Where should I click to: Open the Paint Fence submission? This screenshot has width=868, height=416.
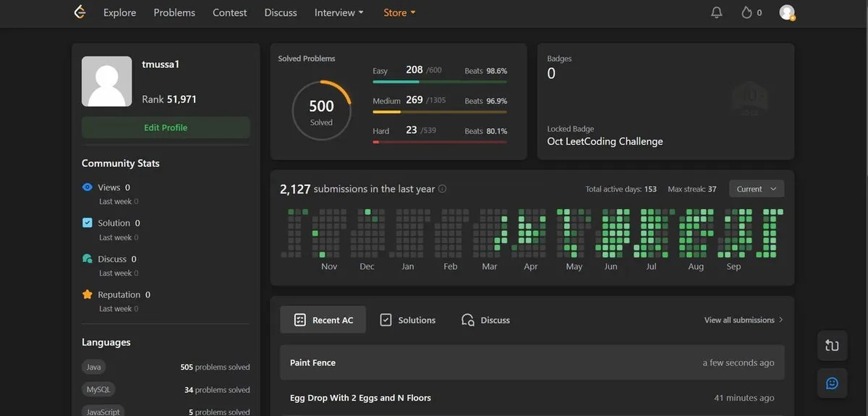tap(313, 362)
